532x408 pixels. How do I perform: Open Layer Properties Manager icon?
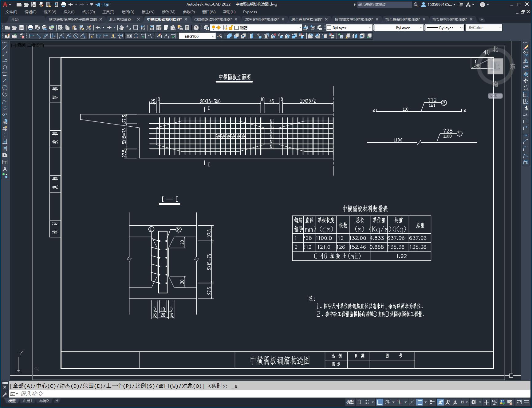pyautogui.click(x=206, y=28)
